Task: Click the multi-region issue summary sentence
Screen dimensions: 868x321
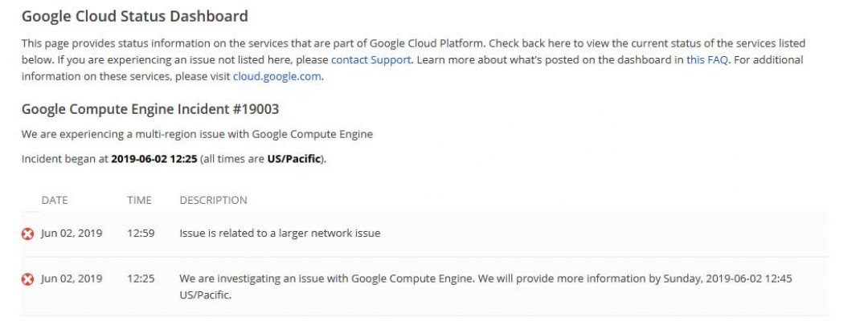Action: (x=197, y=134)
